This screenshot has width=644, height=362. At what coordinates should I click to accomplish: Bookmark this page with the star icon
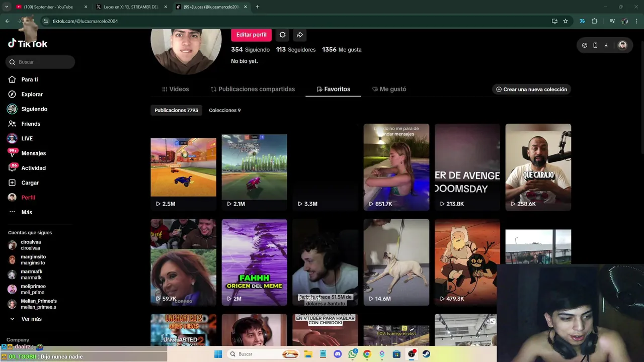(566, 21)
